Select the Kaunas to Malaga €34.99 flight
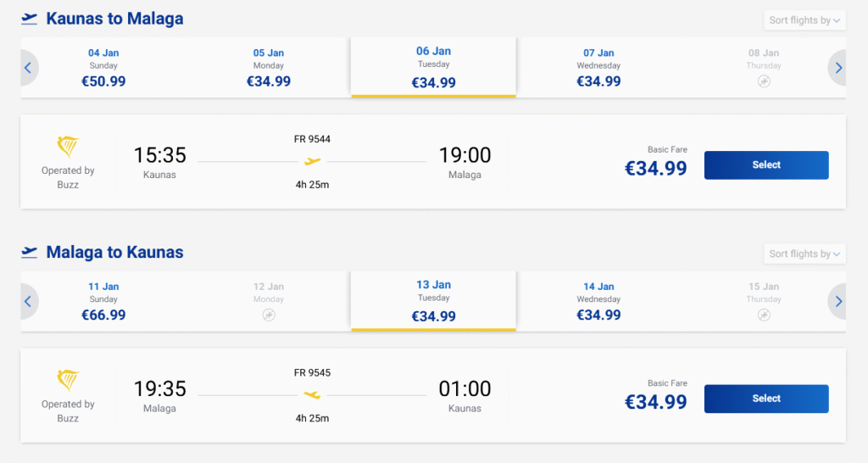The height and width of the screenshot is (463, 868). point(765,165)
